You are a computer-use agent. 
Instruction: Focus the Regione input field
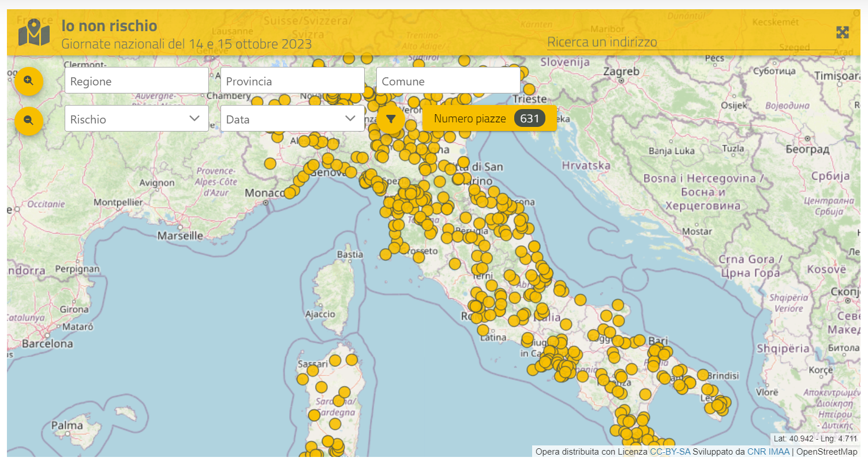tap(137, 81)
